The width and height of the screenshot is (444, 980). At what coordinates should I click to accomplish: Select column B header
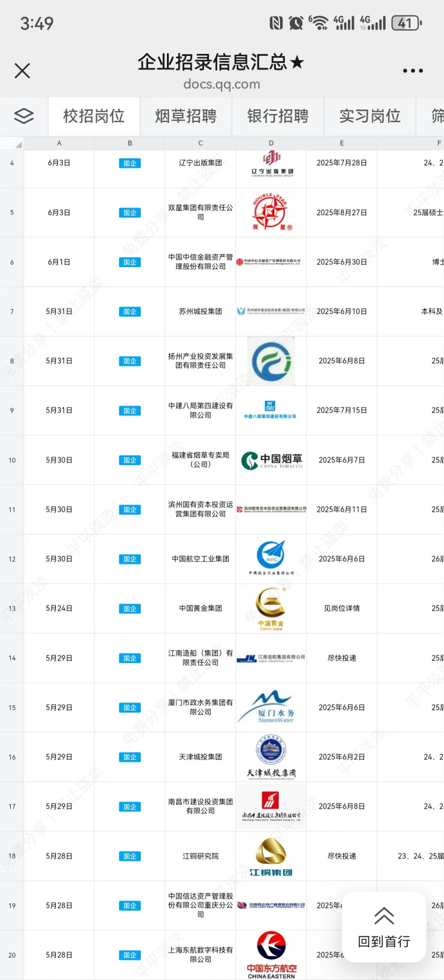[130, 143]
